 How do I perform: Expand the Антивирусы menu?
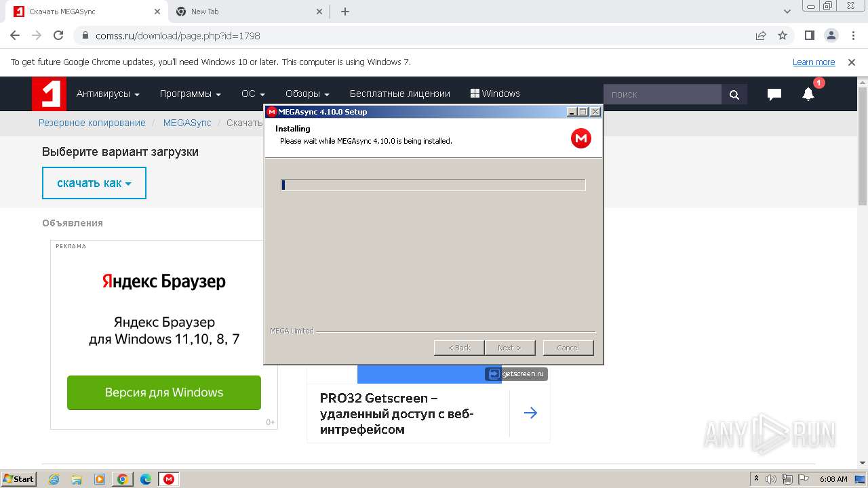click(108, 94)
